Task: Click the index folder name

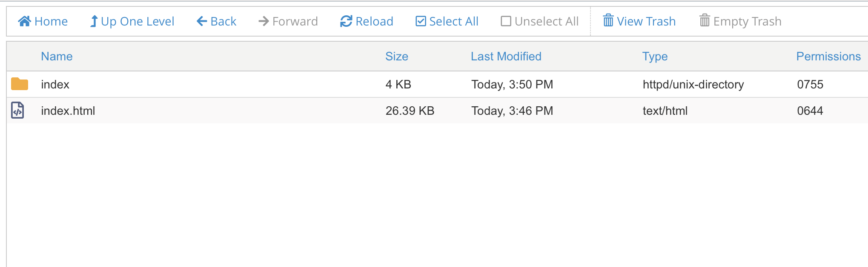Action: 55,84
